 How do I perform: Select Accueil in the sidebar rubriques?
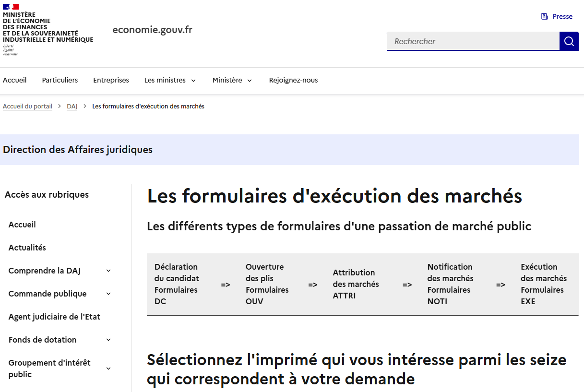coord(22,225)
